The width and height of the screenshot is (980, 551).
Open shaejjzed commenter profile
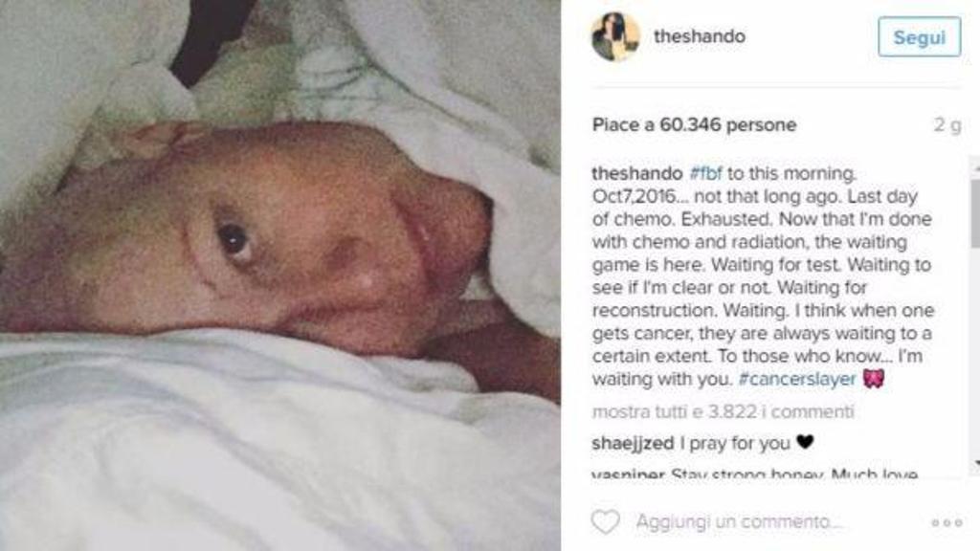point(633,444)
